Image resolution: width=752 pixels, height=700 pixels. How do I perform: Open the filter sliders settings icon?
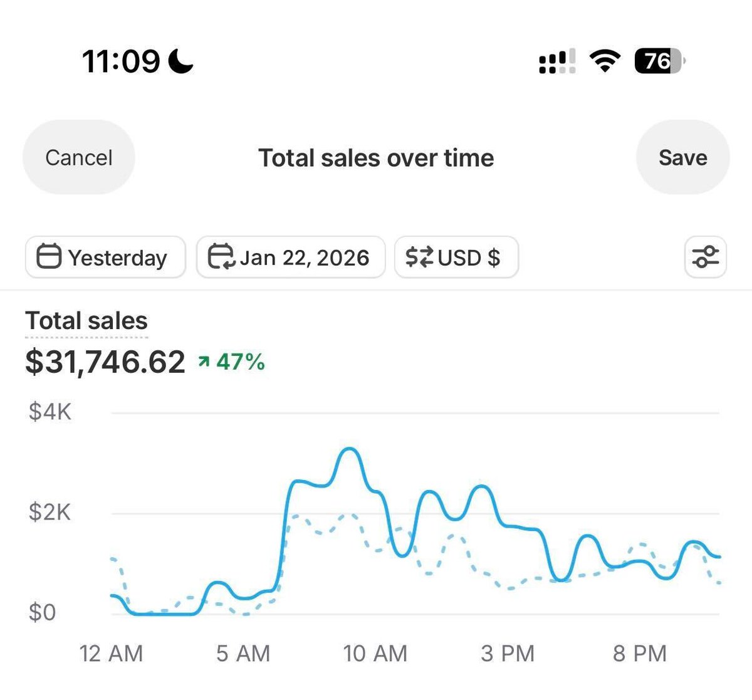705,257
